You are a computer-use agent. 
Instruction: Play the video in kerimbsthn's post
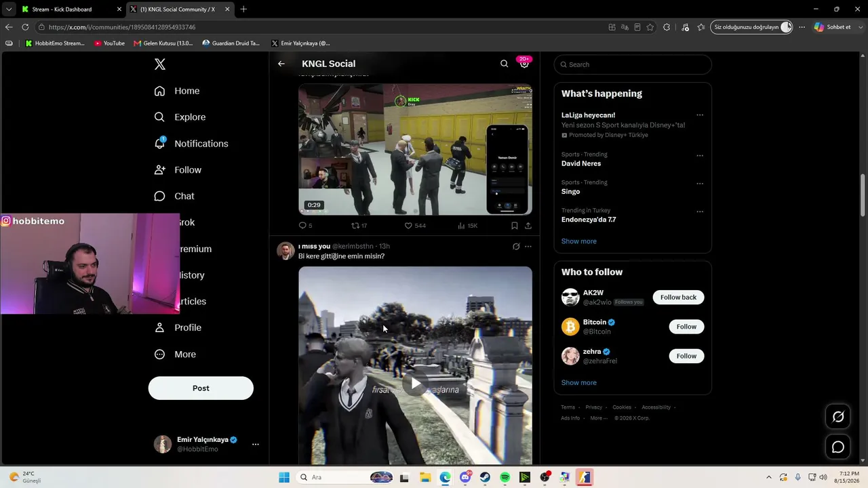[x=415, y=384]
